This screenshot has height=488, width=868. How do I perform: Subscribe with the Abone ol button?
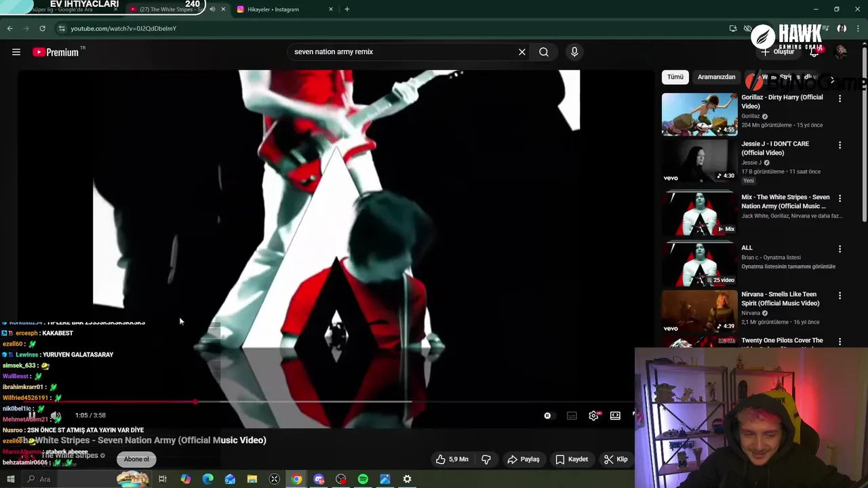(136, 459)
